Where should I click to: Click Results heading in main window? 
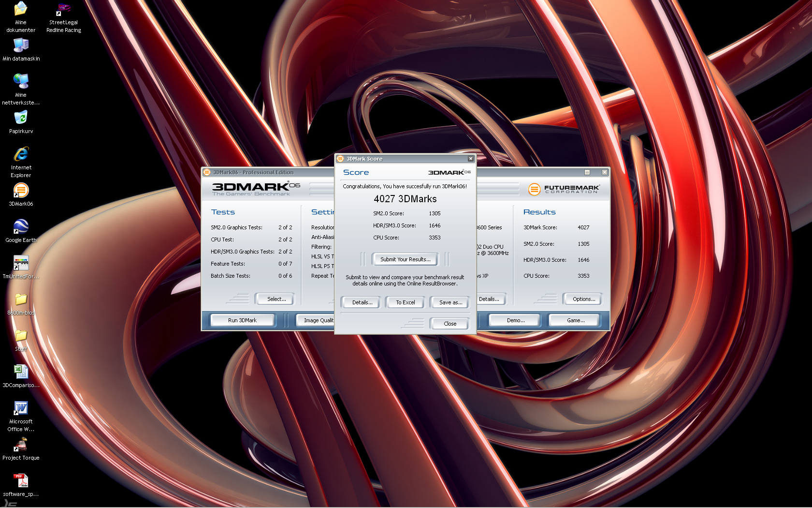tap(539, 212)
